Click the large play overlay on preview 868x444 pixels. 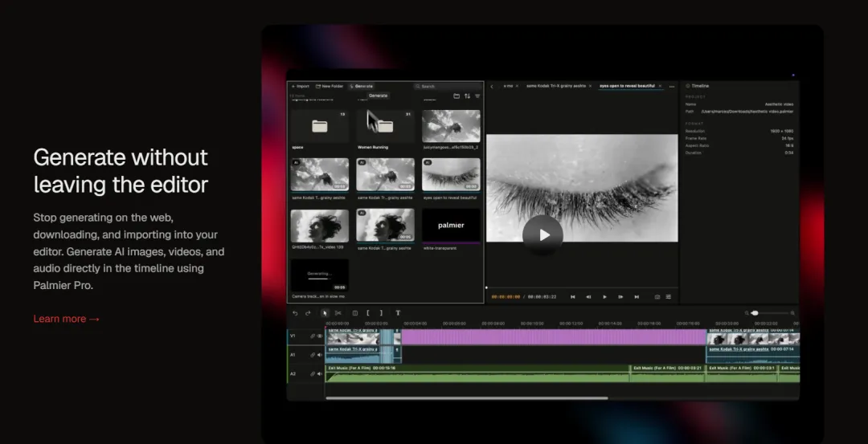tap(543, 235)
